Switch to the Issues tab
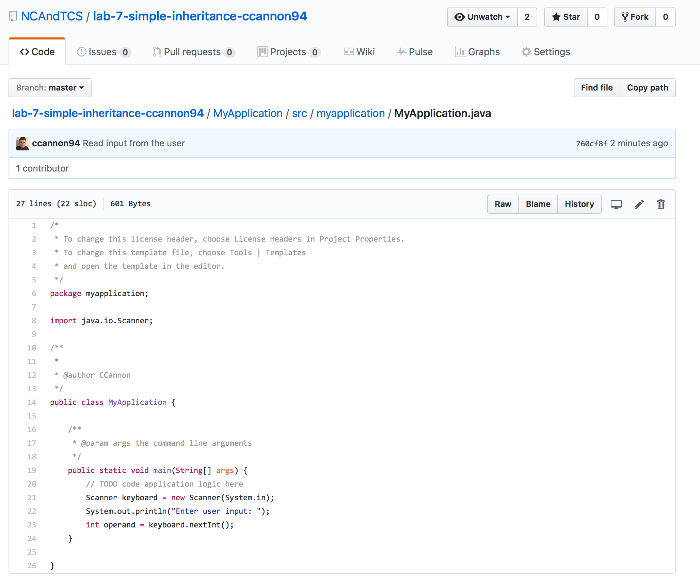700x588 pixels. 104,52
